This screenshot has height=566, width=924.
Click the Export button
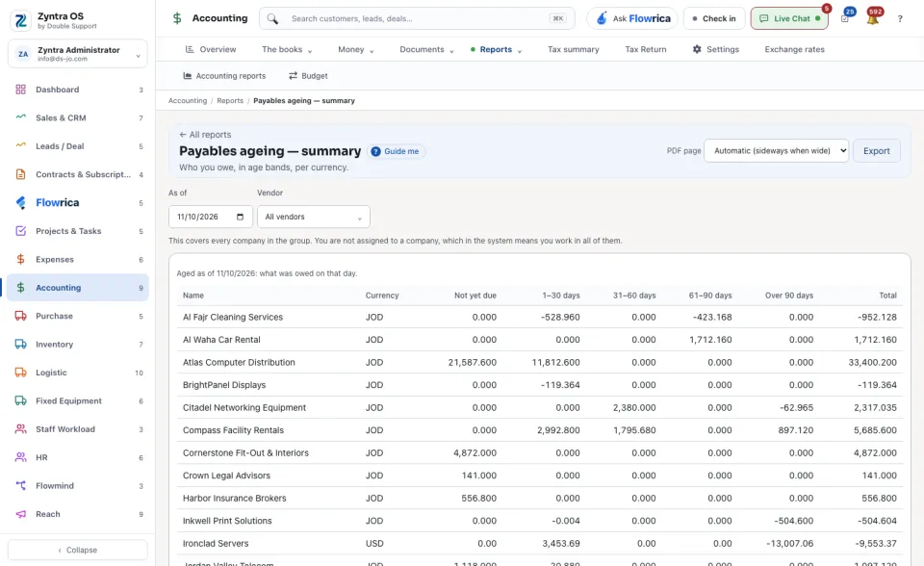click(876, 151)
